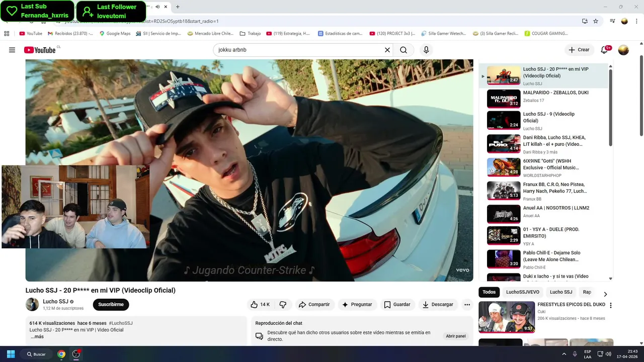Open options for FREESTYLES EPICOS DEL DUKO
This screenshot has width=644, height=362.
611,305
